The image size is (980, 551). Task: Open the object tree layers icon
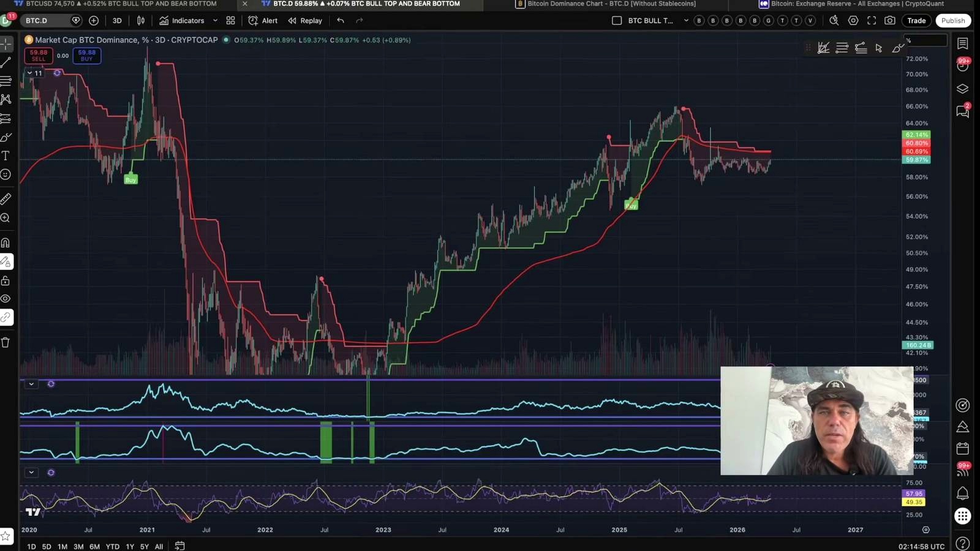963,89
